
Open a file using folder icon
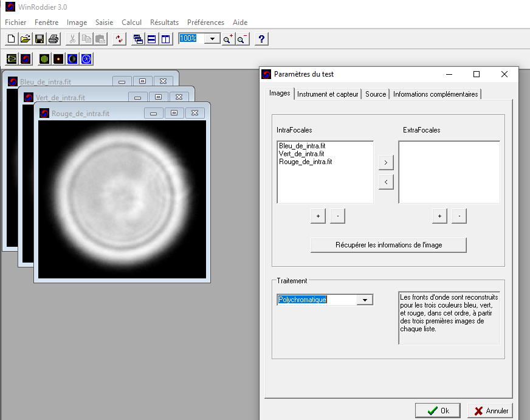pos(26,39)
